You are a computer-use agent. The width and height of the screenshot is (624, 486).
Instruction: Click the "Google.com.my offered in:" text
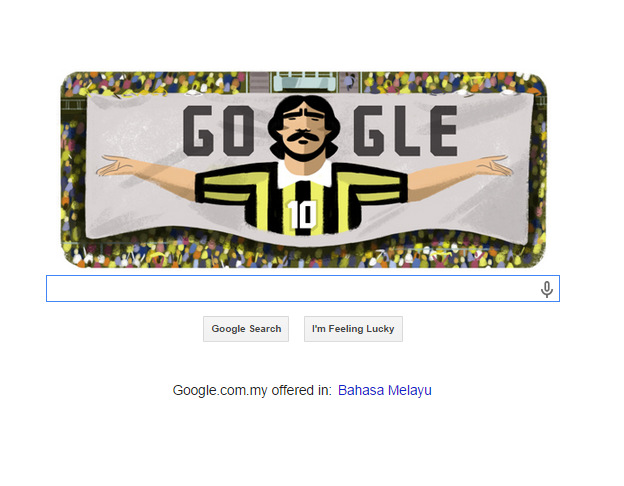[252, 390]
